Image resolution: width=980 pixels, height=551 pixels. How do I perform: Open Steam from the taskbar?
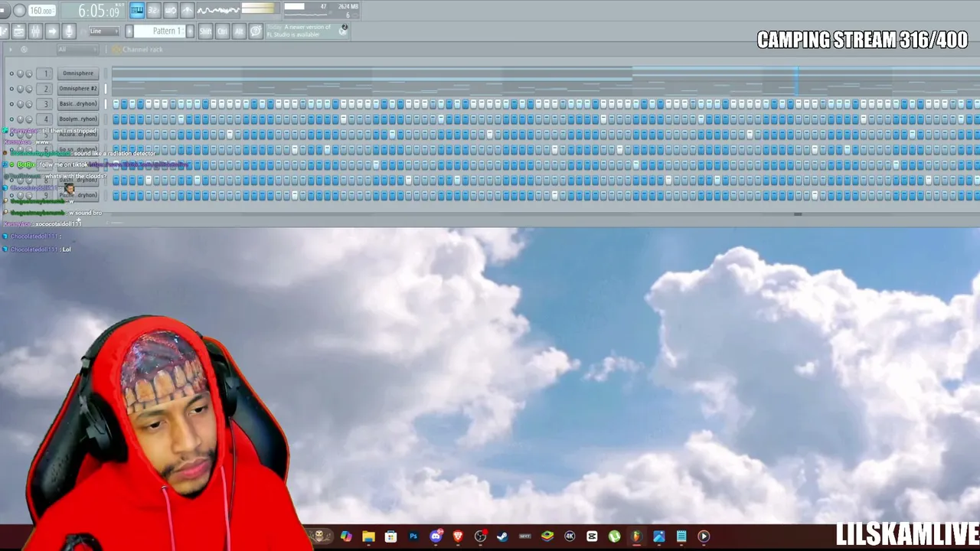point(502,536)
